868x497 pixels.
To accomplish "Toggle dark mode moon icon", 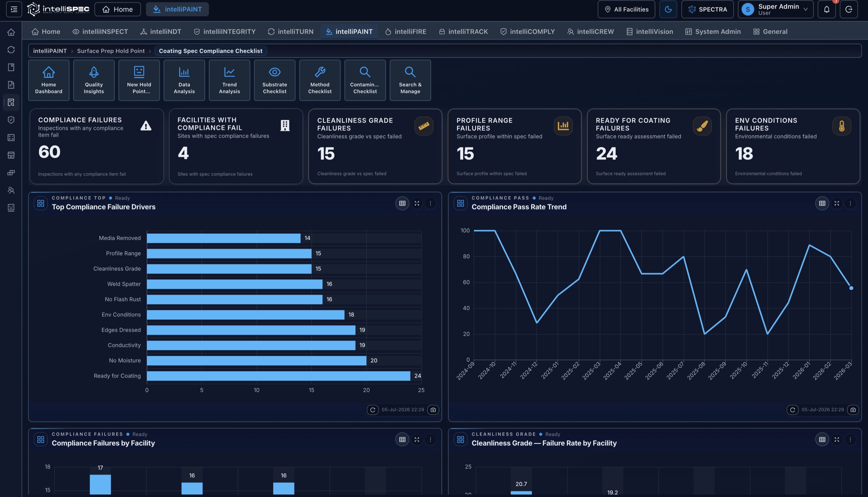I will pyautogui.click(x=668, y=9).
